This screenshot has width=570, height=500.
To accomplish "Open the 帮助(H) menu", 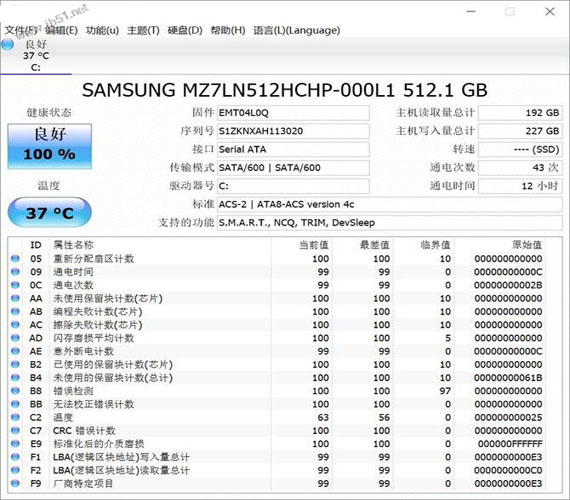I will point(228,30).
